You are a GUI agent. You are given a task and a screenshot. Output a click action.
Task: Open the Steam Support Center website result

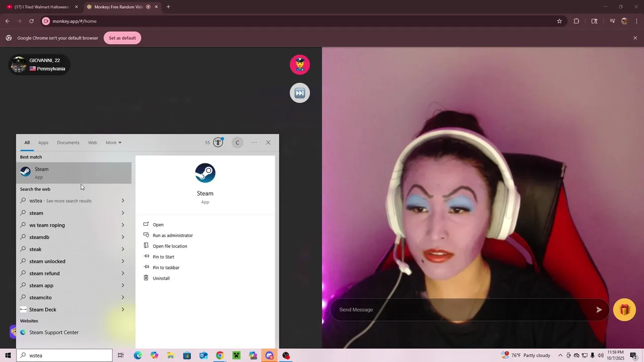click(x=74, y=332)
